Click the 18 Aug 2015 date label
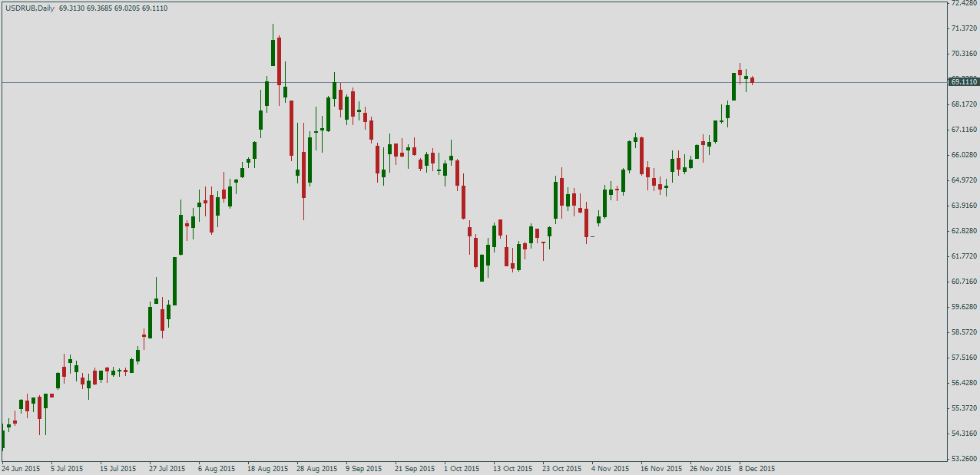The height and width of the screenshot is (475, 980). tap(267, 468)
